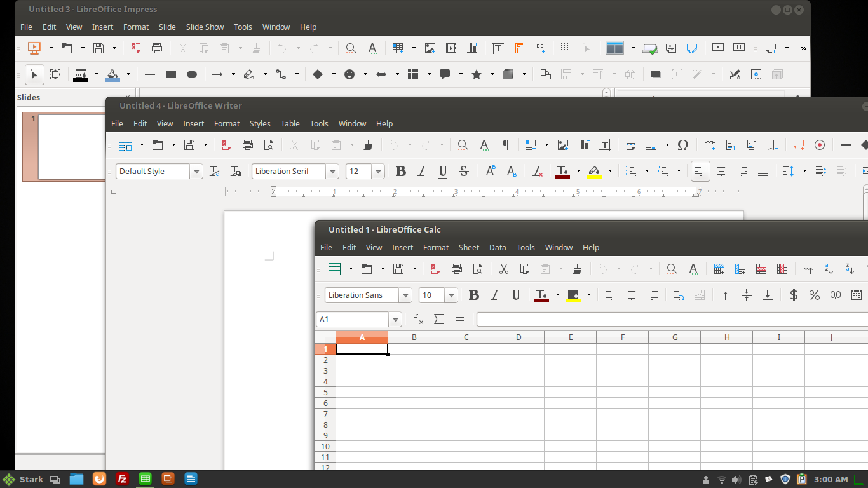Click Align Top icon in Calc
The height and width of the screenshot is (488, 868).
pos(726,295)
